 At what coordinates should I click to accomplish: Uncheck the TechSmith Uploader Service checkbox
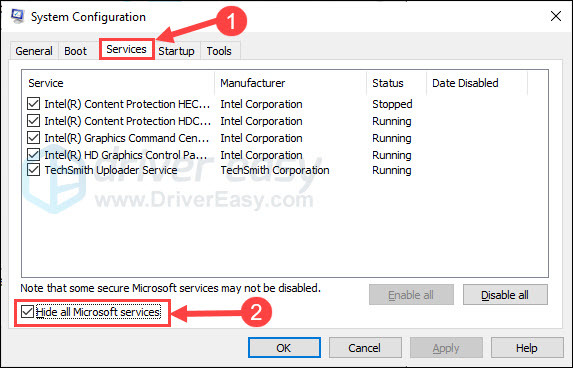click(34, 170)
